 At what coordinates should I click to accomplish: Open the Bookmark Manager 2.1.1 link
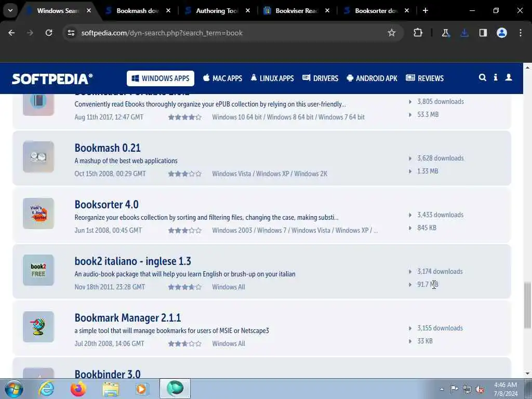(128, 318)
